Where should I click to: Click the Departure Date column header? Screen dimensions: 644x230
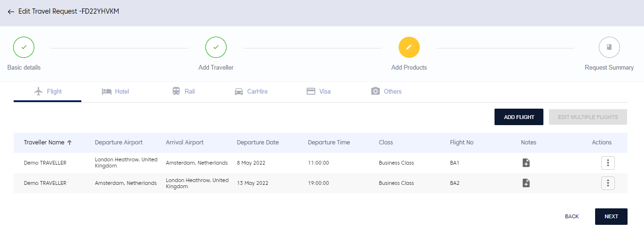(x=258, y=143)
